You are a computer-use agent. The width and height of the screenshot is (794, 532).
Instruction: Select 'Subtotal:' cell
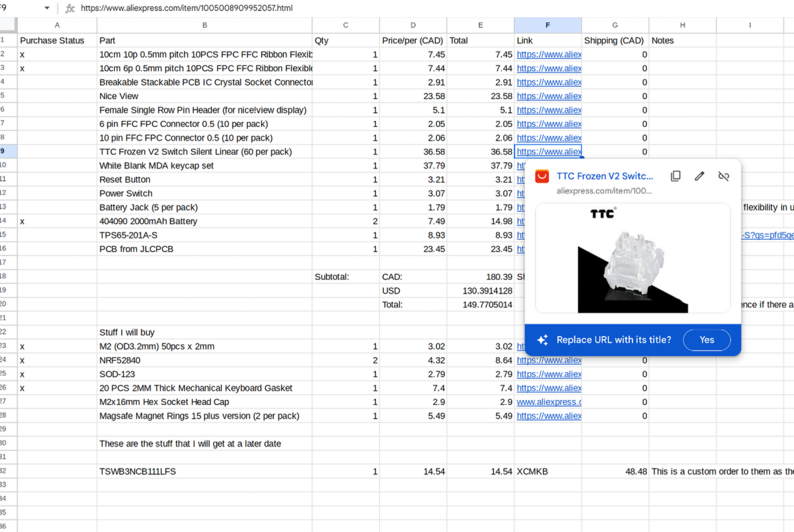pos(346,277)
